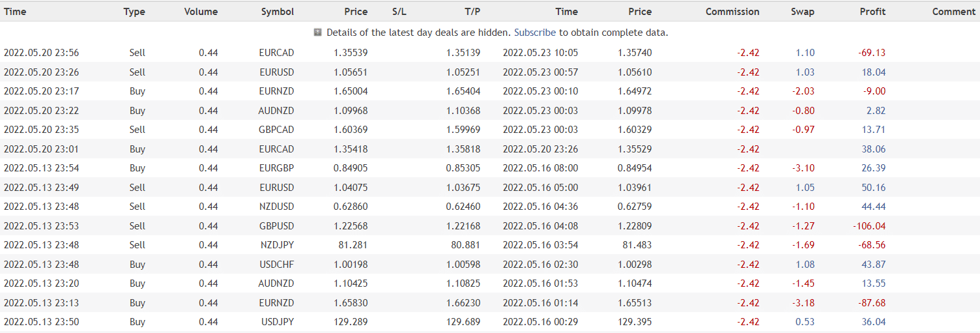
Task: Click the USDCHF symbol cell
Action: click(x=277, y=265)
